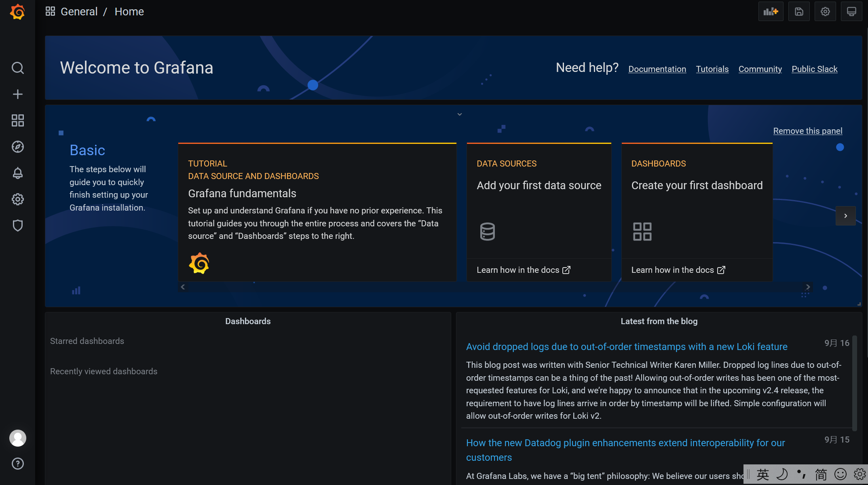Open the Search dashboards magnifier icon

click(x=17, y=68)
